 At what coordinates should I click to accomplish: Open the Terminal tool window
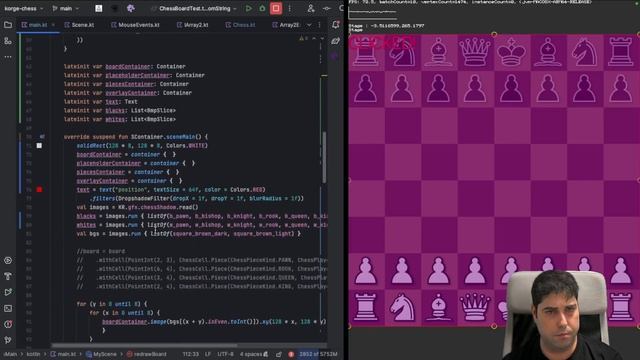click(8, 308)
